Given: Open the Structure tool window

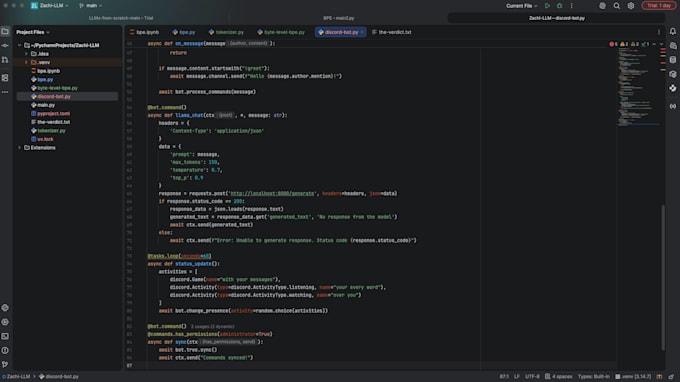Looking at the screenshot, I should click(x=5, y=78).
